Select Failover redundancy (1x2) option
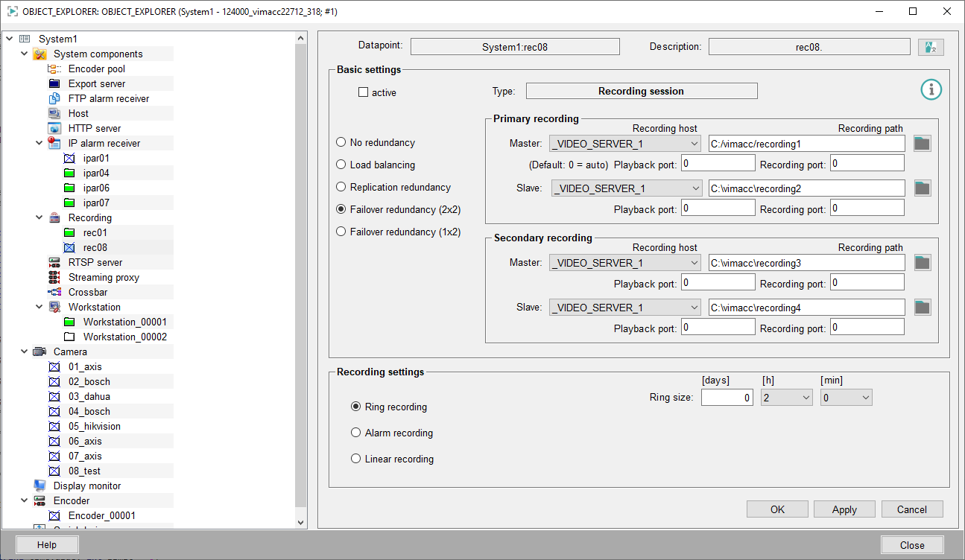This screenshot has width=965, height=560. coord(341,232)
